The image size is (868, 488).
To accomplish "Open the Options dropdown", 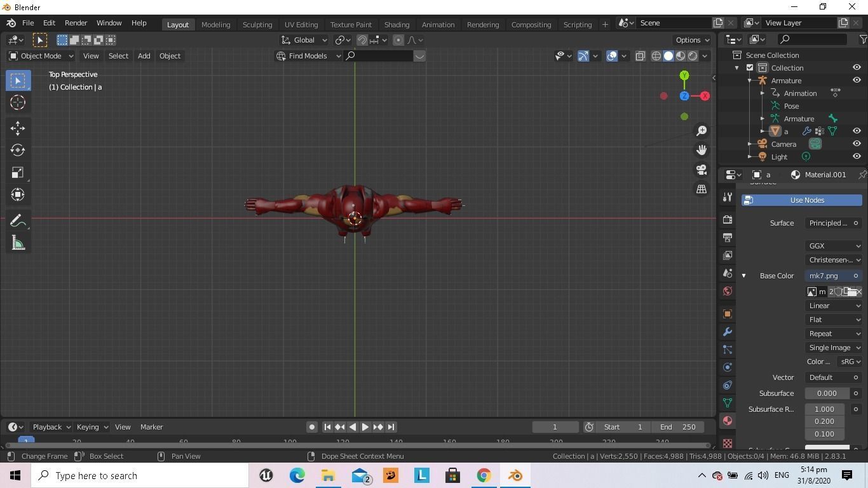I will (x=693, y=40).
